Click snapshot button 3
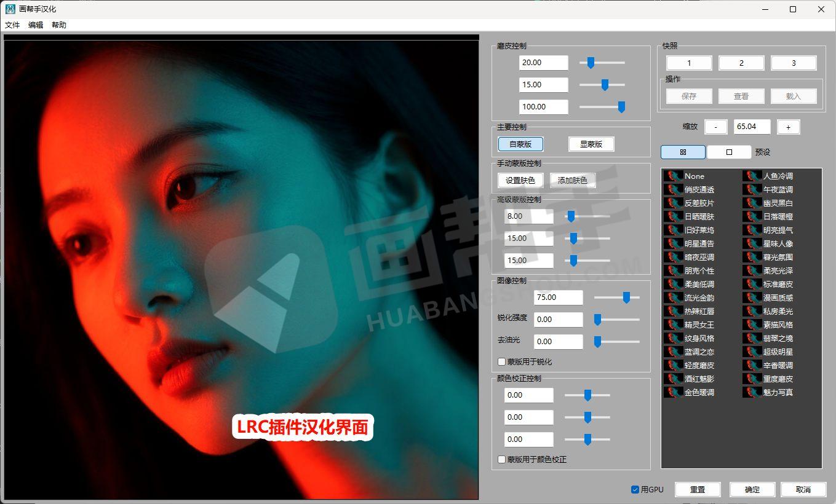Viewport: 836px width, 504px height. [794, 63]
